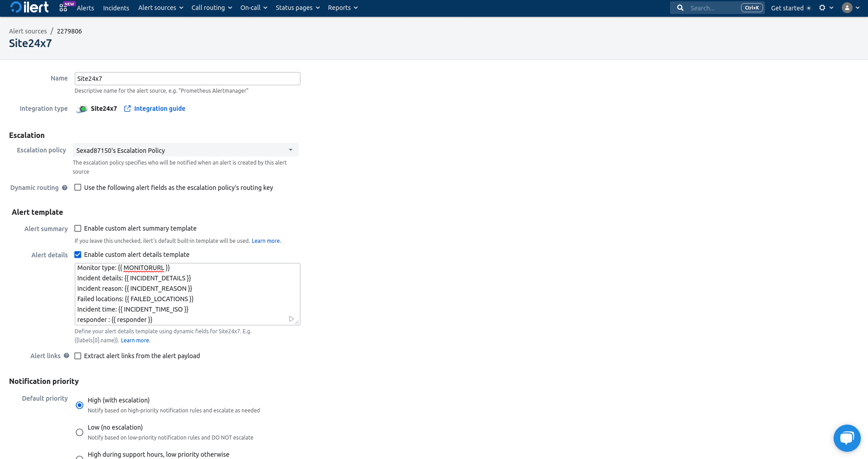Expand the Alert sources menu
This screenshot has width=868, height=459.
160,8
